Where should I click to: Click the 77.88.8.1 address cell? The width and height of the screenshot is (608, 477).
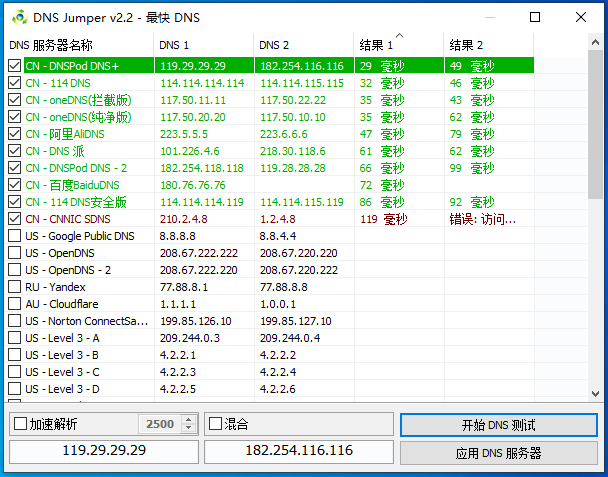click(x=184, y=287)
